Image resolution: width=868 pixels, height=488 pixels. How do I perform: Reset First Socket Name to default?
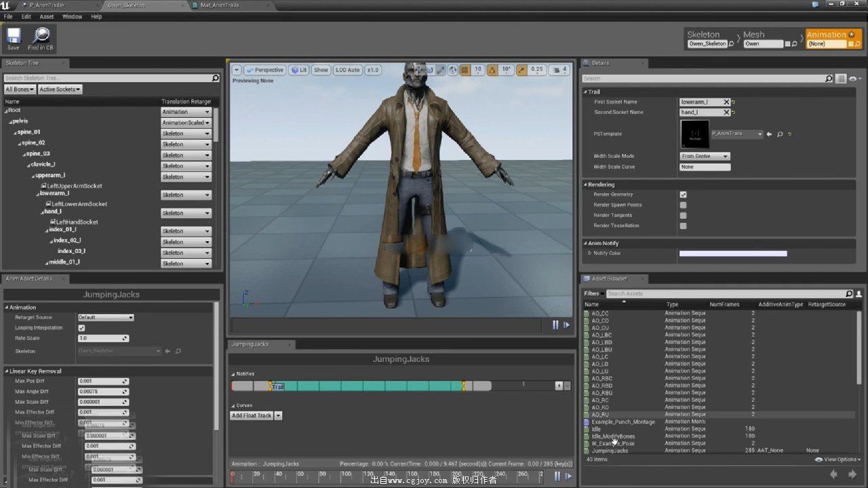(x=734, y=102)
